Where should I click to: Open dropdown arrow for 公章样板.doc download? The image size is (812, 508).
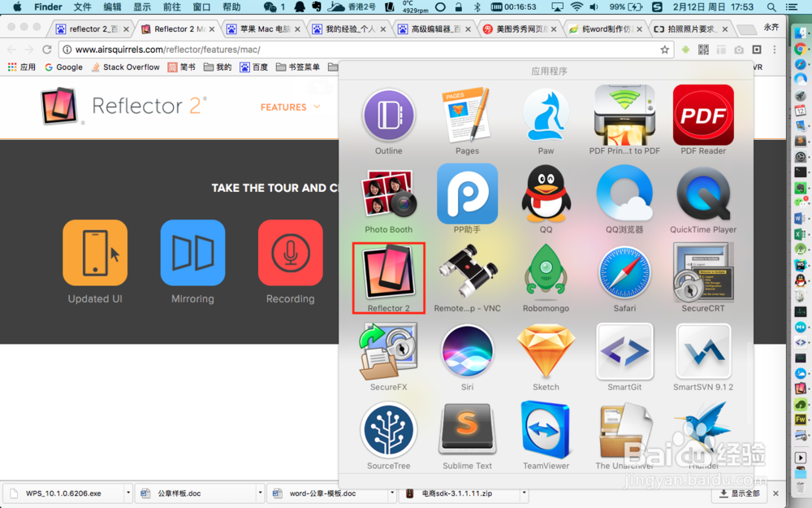[260, 493]
